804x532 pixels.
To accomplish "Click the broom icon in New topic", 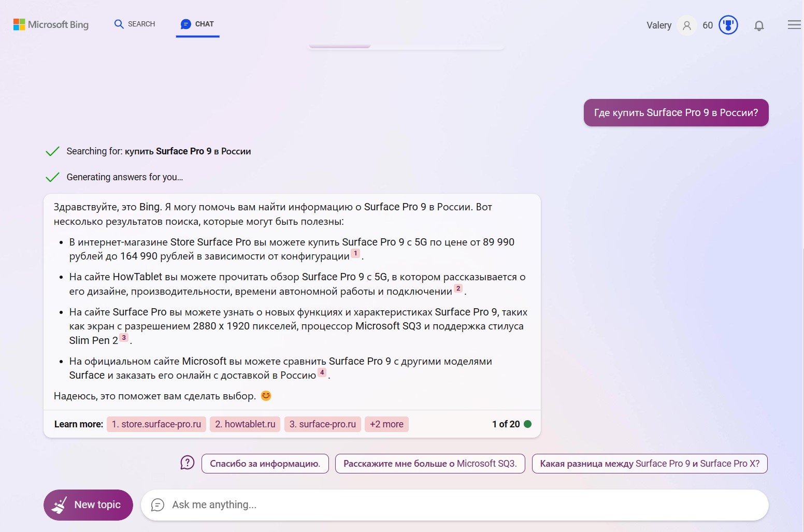I will [x=60, y=505].
